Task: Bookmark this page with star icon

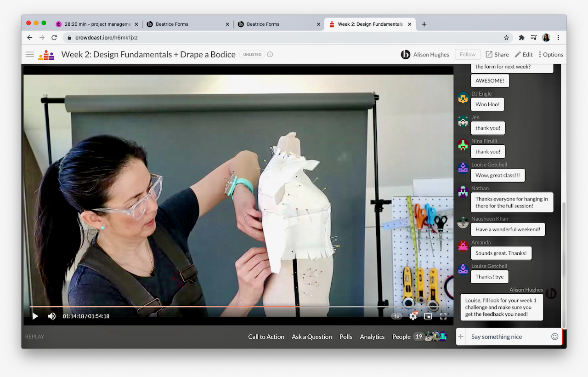Action: [506, 38]
